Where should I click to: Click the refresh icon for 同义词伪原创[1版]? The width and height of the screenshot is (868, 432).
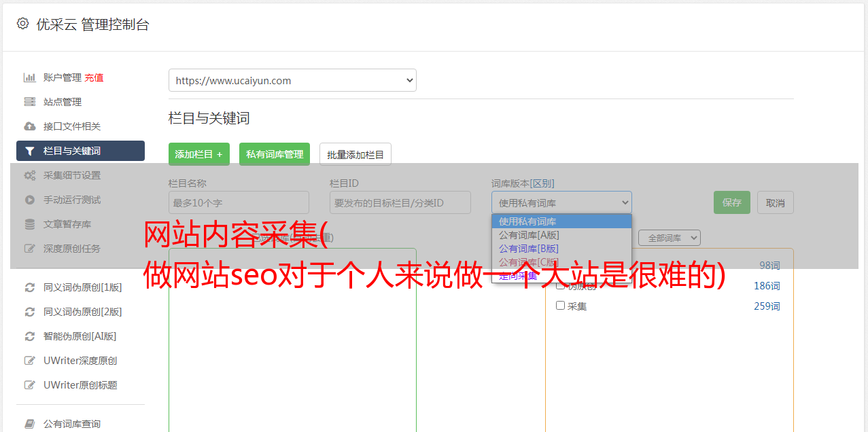[30, 287]
